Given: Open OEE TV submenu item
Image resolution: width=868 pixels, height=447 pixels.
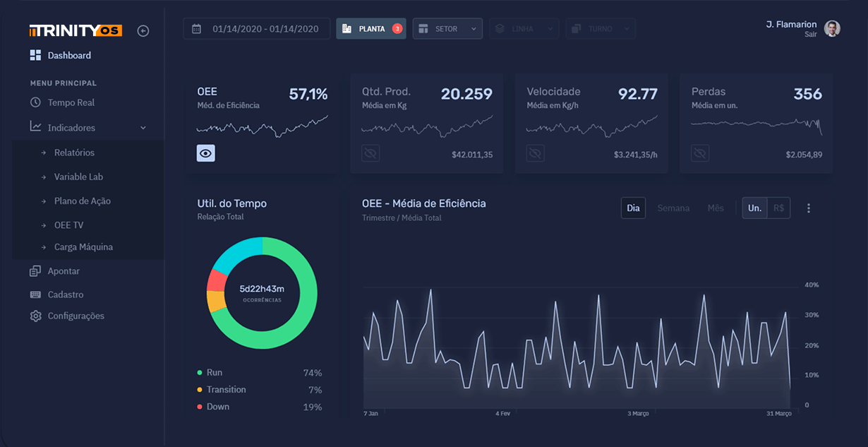Looking at the screenshot, I should 68,225.
